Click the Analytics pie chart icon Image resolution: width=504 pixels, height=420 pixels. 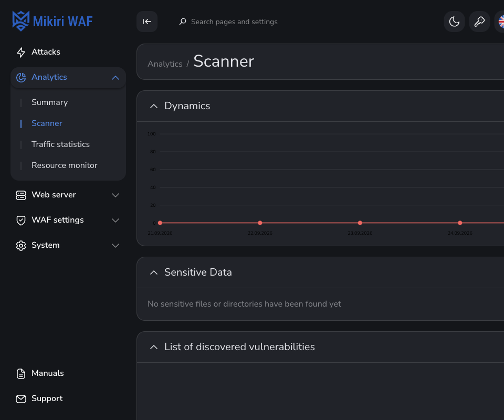pyautogui.click(x=21, y=78)
